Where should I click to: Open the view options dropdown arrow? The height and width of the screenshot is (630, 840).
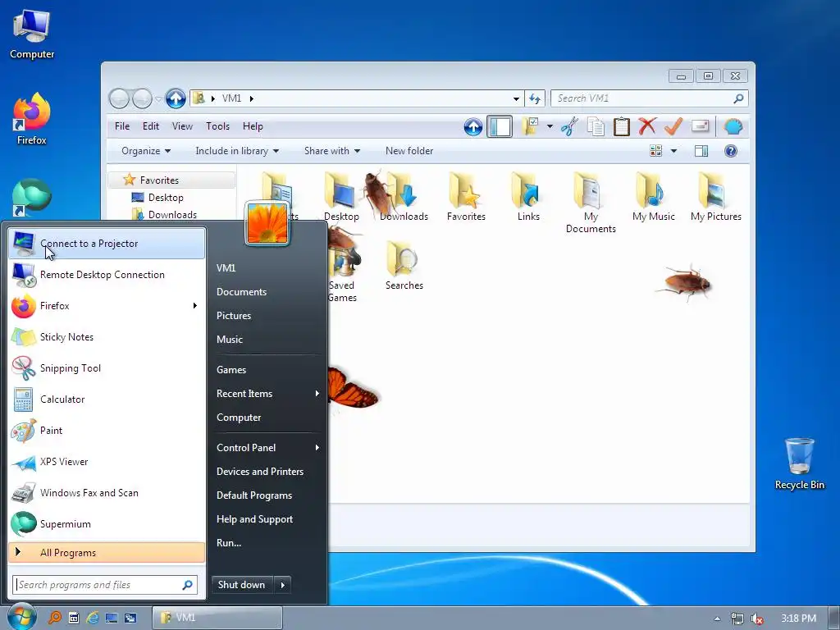673,152
